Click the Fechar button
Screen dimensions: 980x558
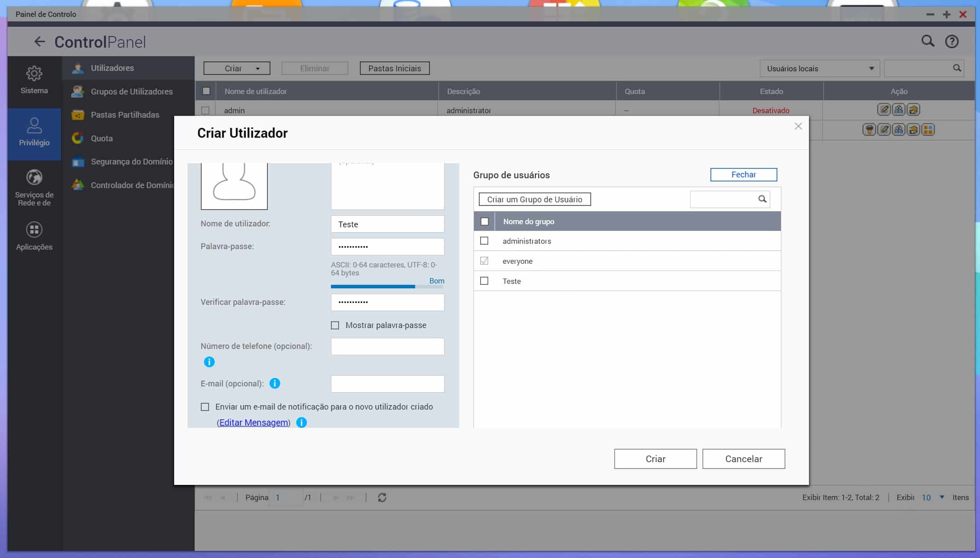click(x=743, y=175)
